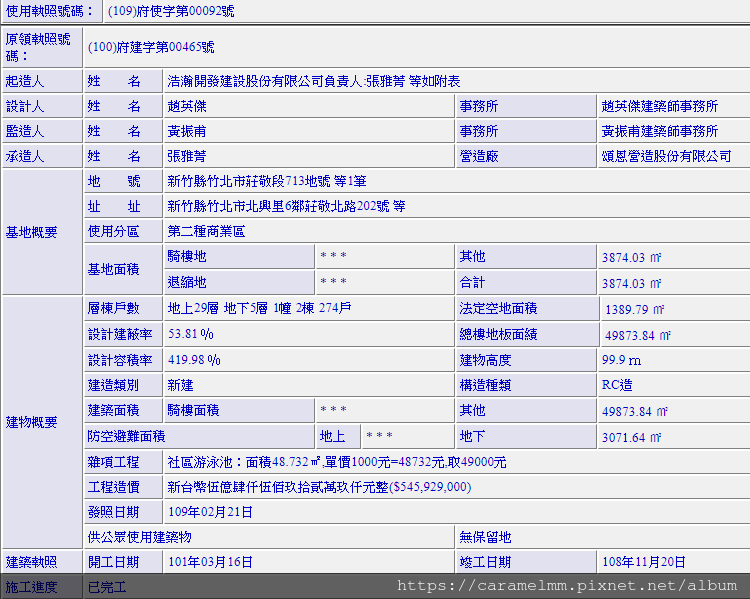Select completion date 108年11月20日

(x=643, y=562)
